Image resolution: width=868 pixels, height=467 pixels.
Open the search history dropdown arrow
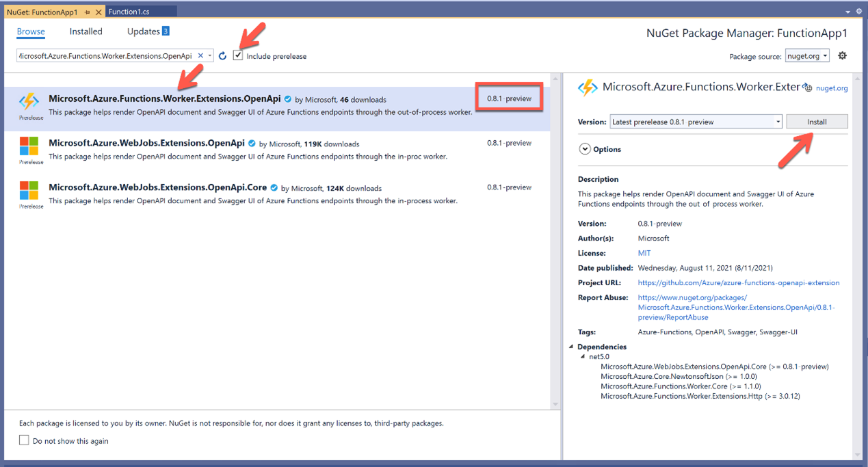[209, 55]
